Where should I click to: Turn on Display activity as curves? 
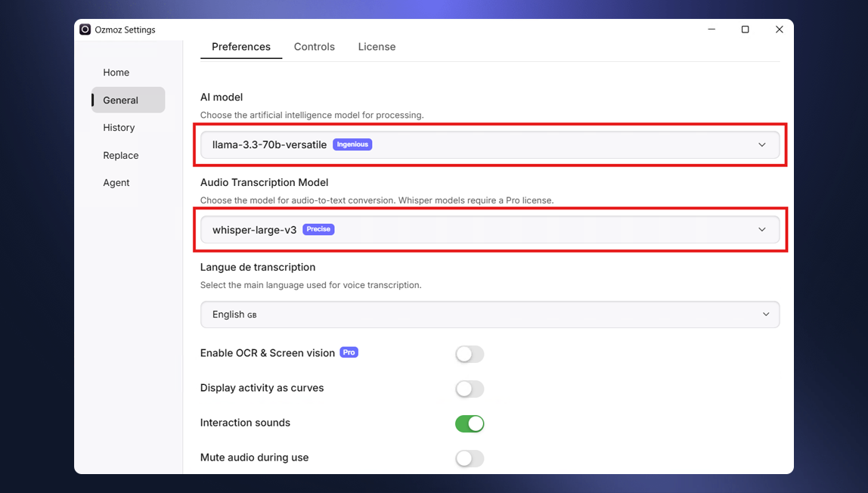(469, 389)
